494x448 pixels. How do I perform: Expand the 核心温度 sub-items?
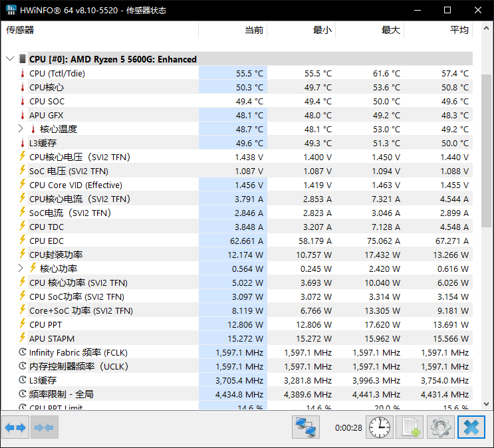click(21, 129)
